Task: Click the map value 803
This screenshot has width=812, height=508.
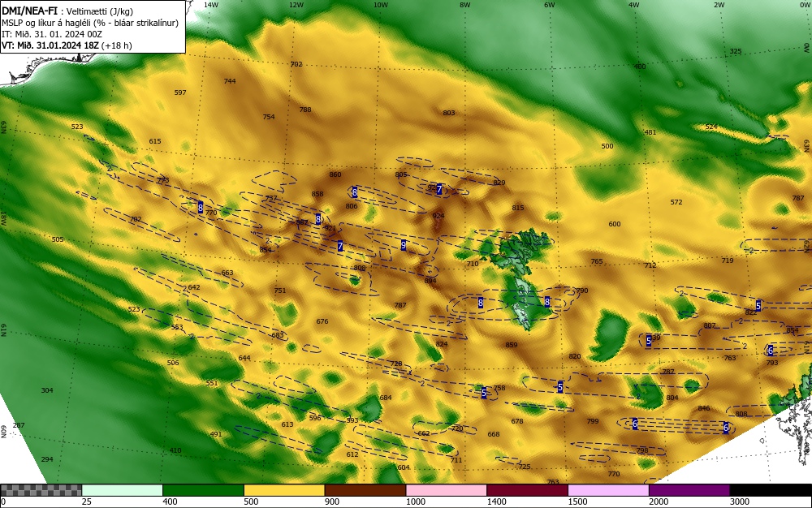Action: (449, 113)
